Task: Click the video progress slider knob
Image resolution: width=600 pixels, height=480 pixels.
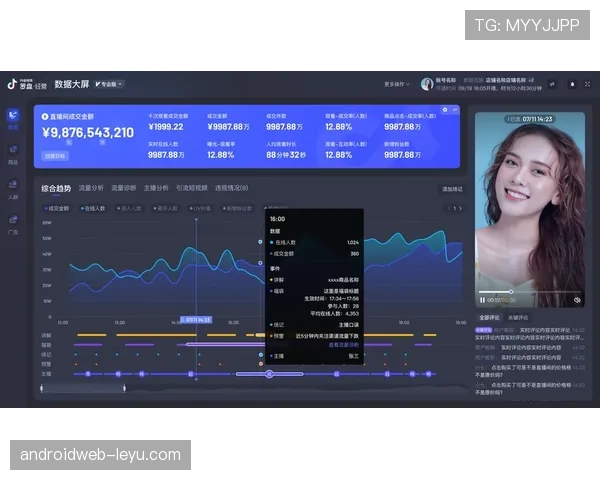Action: 511,292
